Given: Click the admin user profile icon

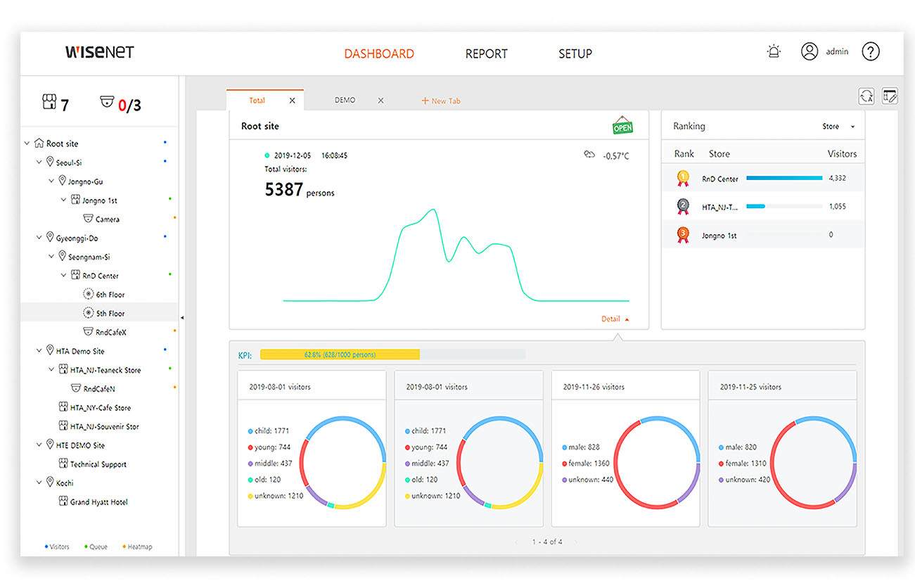Looking at the screenshot, I should pyautogui.click(x=810, y=51).
